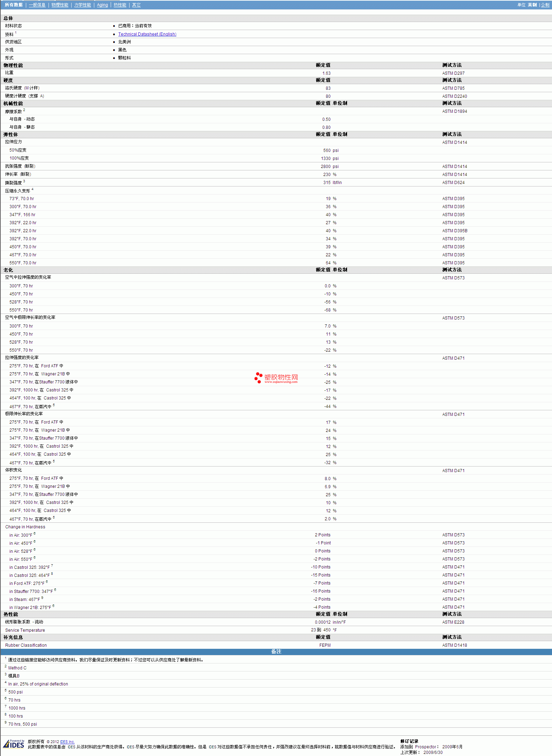Screen dimensions: 552x756
Task: Click ASTM D1418 test method
Action: pos(454,645)
